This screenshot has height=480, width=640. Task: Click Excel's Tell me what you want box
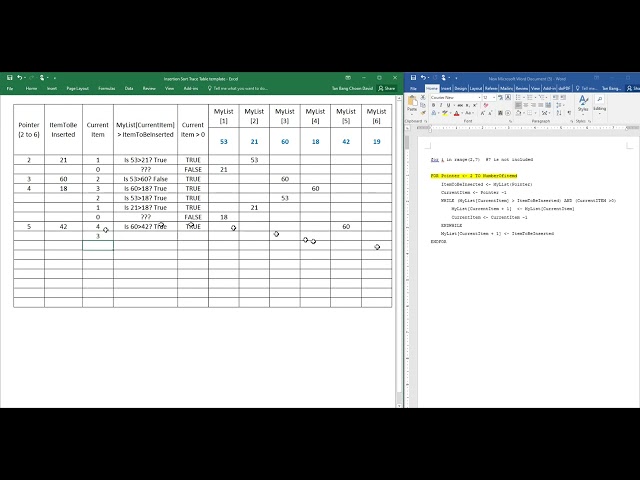[238, 88]
